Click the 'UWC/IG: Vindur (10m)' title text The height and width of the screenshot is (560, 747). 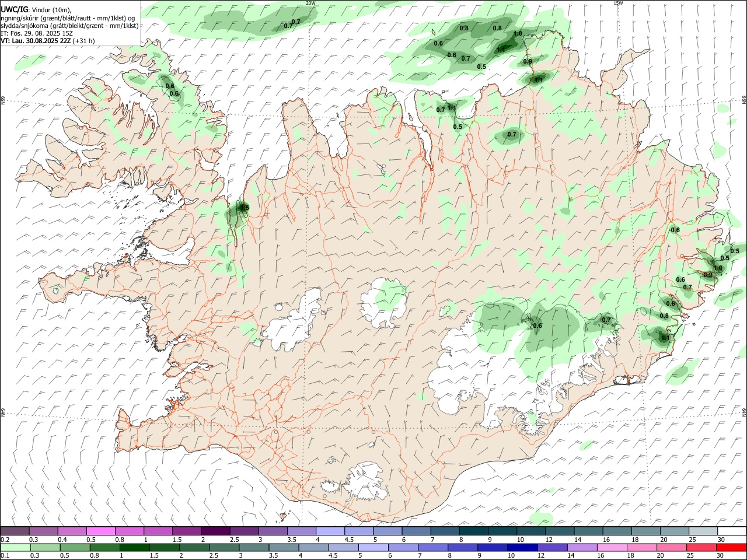(36, 10)
